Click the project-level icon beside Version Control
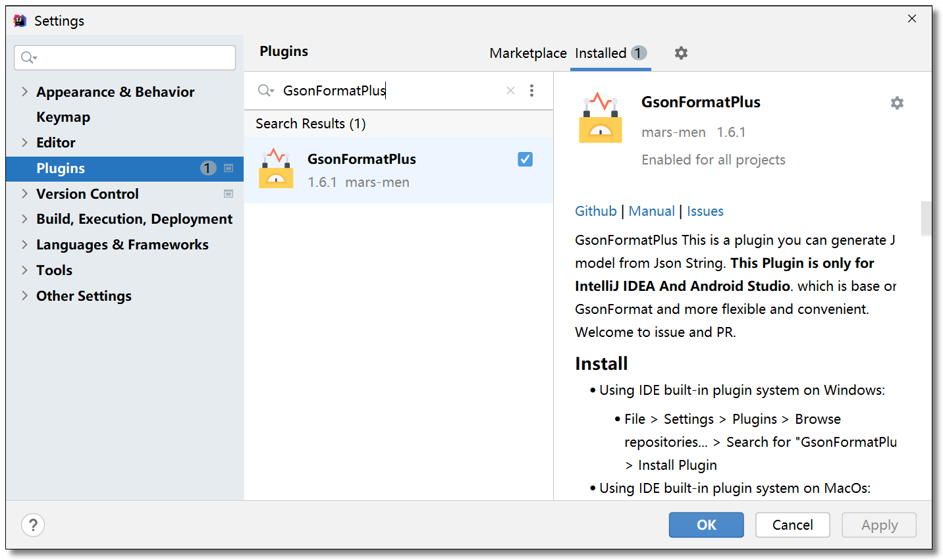 [x=229, y=193]
